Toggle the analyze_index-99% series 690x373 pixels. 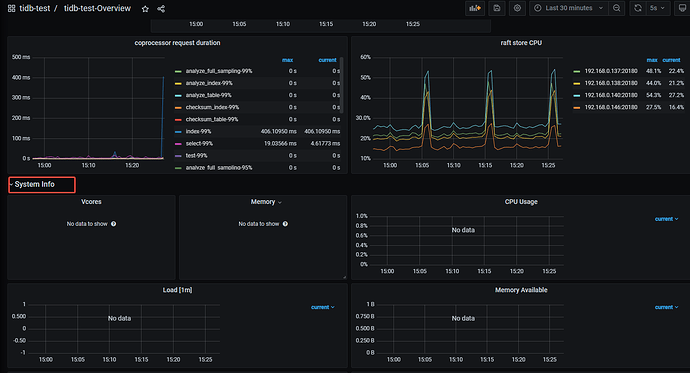(209, 83)
